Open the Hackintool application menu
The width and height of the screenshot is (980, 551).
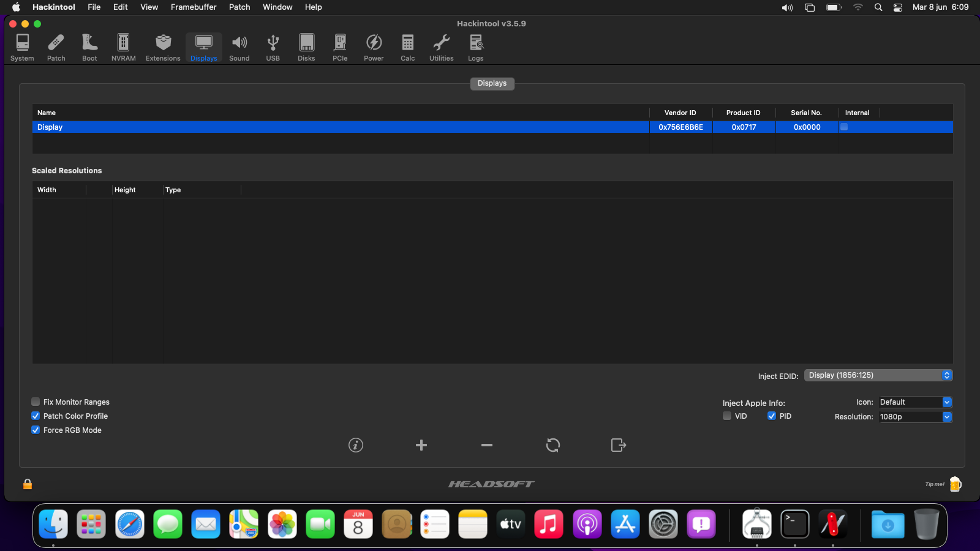tap(54, 7)
